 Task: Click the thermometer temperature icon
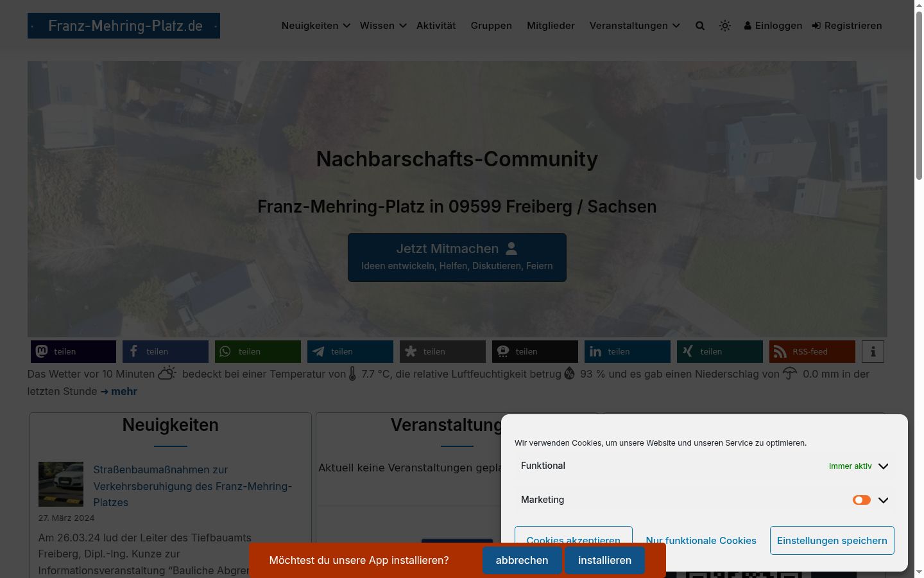coord(352,374)
